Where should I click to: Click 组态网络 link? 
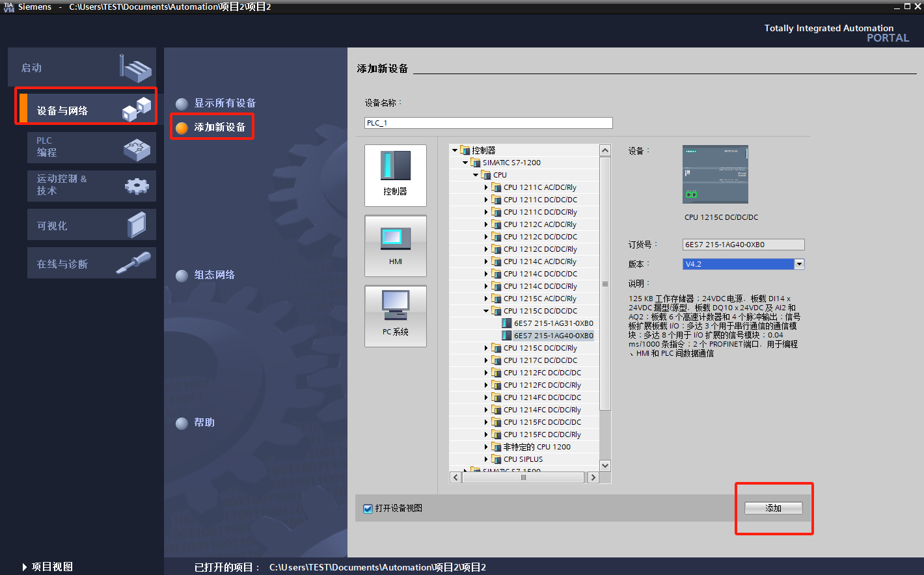pos(215,275)
